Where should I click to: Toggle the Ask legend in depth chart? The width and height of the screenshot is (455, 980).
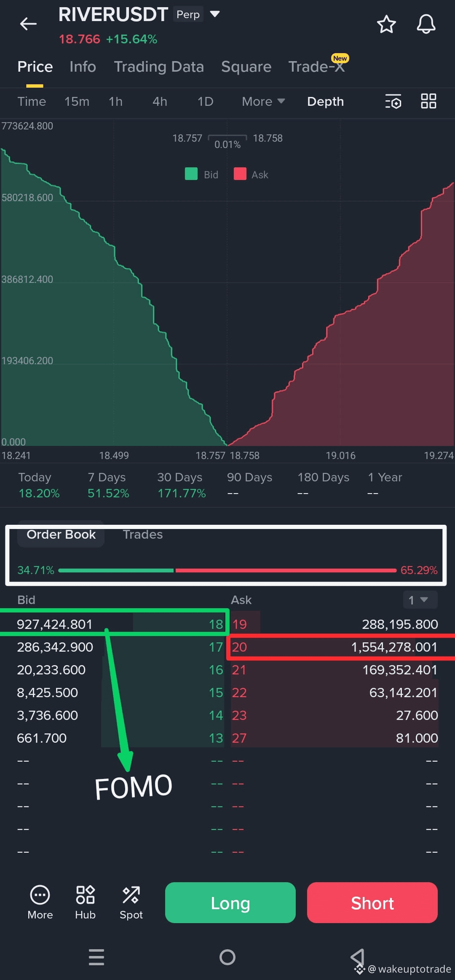[x=251, y=174]
